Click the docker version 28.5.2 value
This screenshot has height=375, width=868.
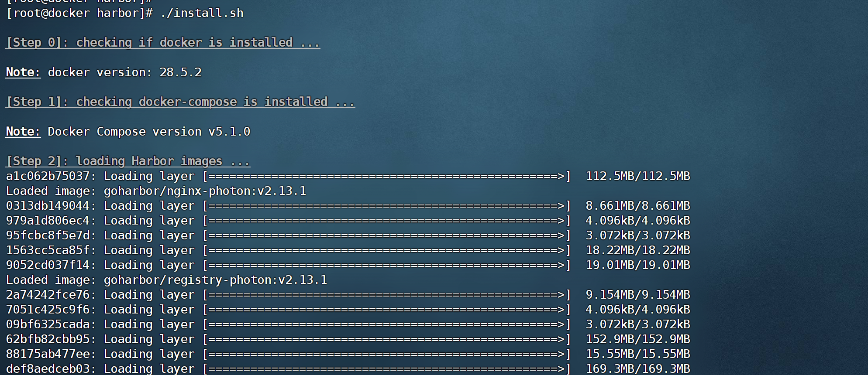pyautogui.click(x=181, y=72)
